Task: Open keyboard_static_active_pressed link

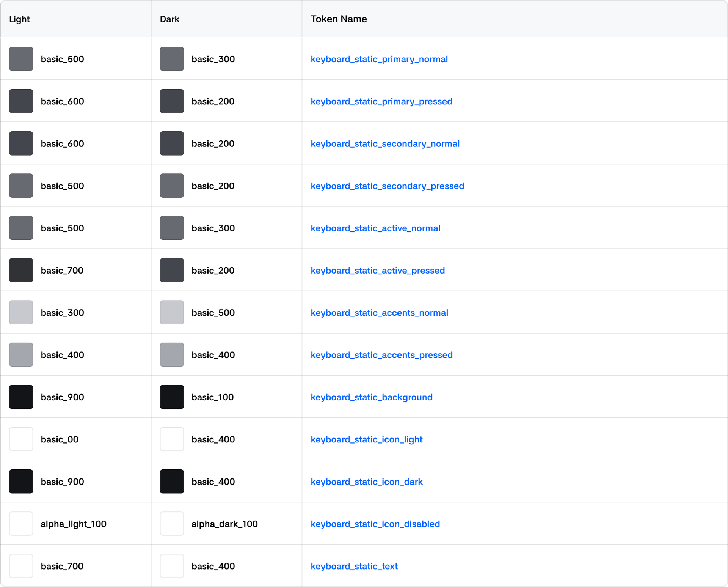Action: pos(377,271)
